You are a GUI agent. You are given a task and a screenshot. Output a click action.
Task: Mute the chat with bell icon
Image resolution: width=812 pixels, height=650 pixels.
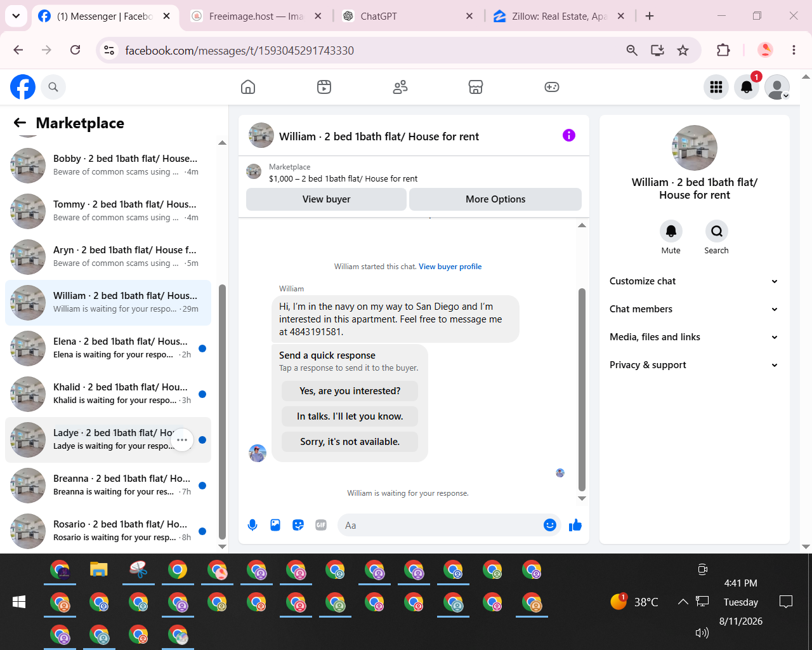click(x=671, y=231)
